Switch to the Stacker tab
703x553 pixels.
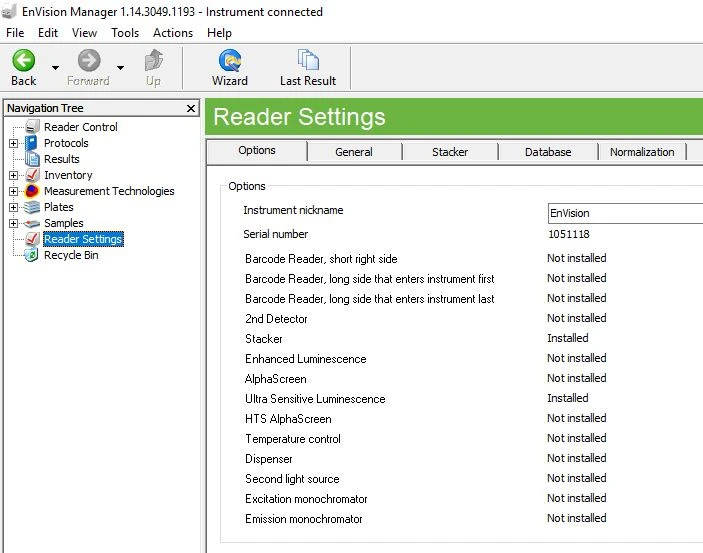[x=450, y=152]
